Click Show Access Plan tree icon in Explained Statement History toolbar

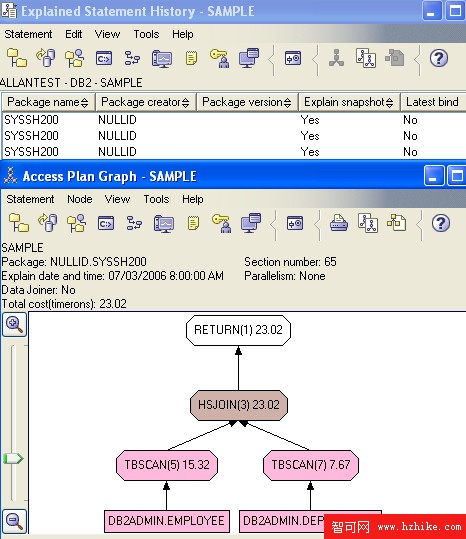click(x=336, y=58)
